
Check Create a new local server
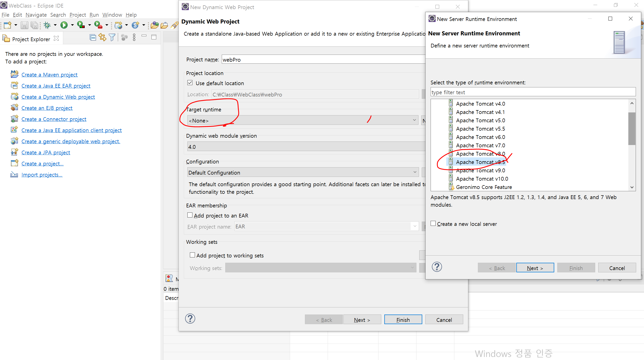coord(433,223)
